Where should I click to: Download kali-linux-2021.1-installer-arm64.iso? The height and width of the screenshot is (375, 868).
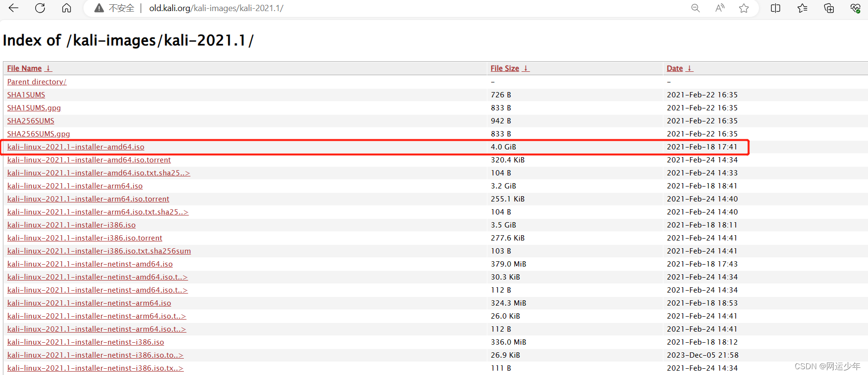(x=75, y=186)
